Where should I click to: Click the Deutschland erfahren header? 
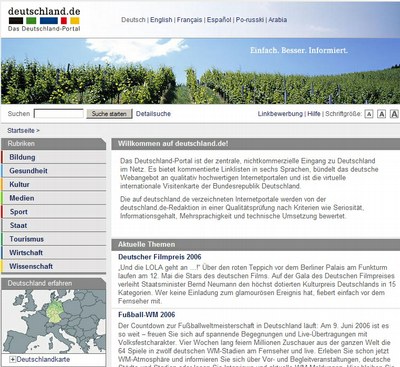pos(54,283)
